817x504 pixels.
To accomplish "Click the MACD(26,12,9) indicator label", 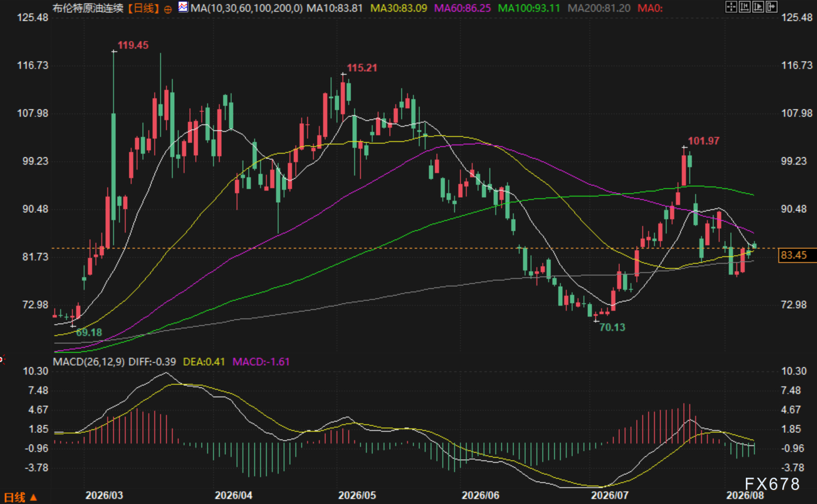I will click(89, 362).
